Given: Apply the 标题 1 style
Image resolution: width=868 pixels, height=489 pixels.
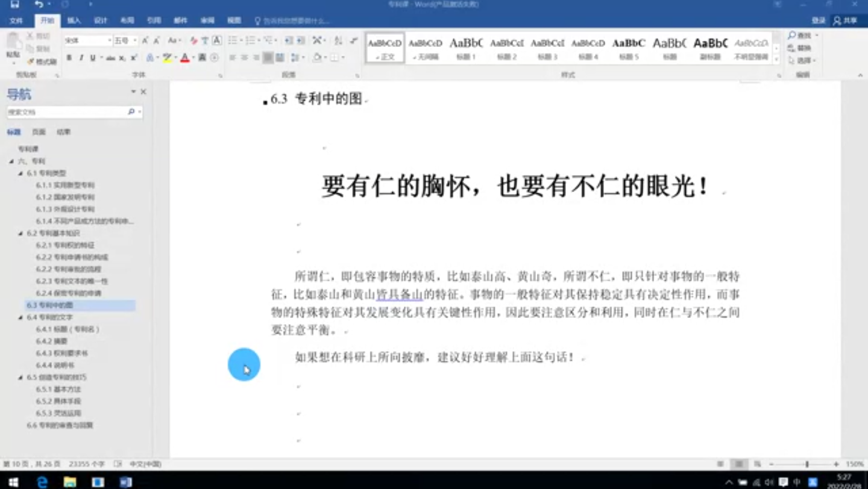Looking at the screenshot, I should tap(466, 48).
